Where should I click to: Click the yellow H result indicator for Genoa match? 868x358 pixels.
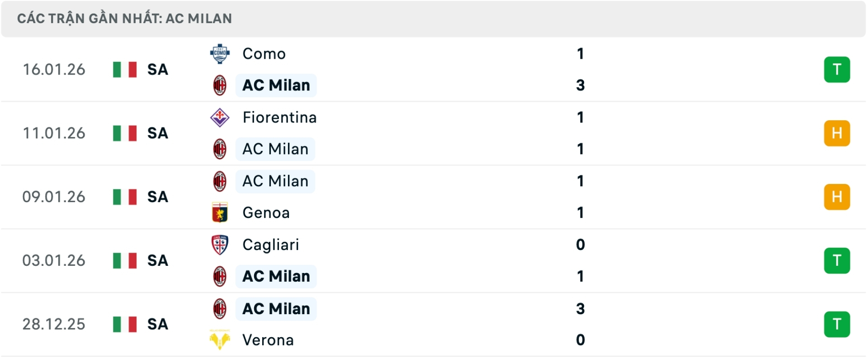tap(837, 197)
